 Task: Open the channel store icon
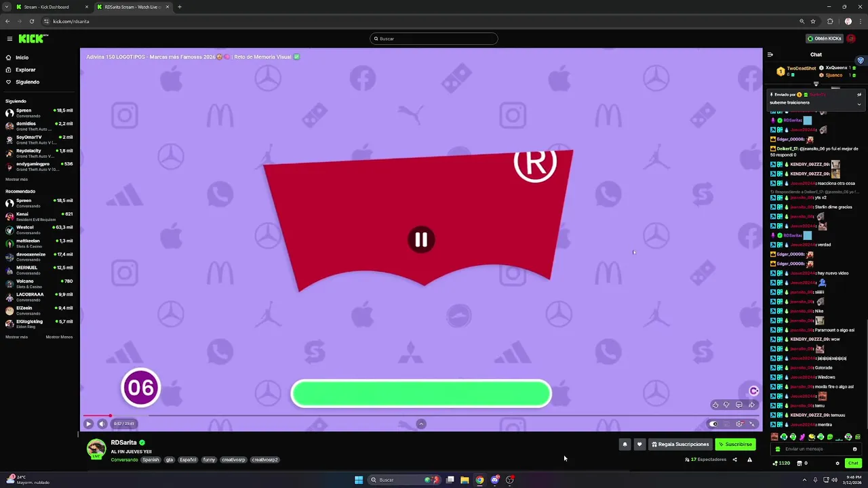pyautogui.click(x=798, y=464)
